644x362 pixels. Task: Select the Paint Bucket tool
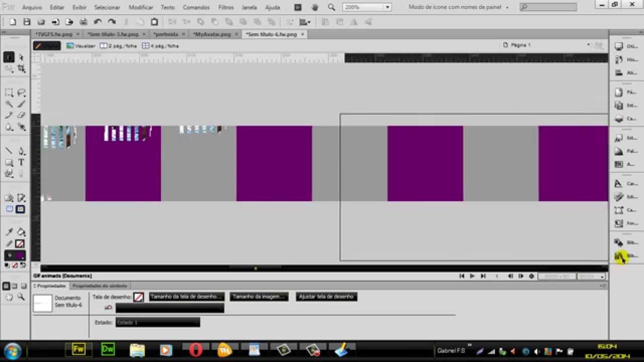click(x=21, y=232)
